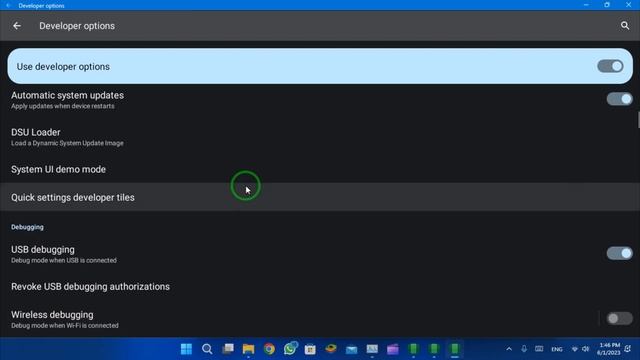Viewport: 640px width, 360px height.
Task: Open search in Developer options
Action: click(624, 26)
